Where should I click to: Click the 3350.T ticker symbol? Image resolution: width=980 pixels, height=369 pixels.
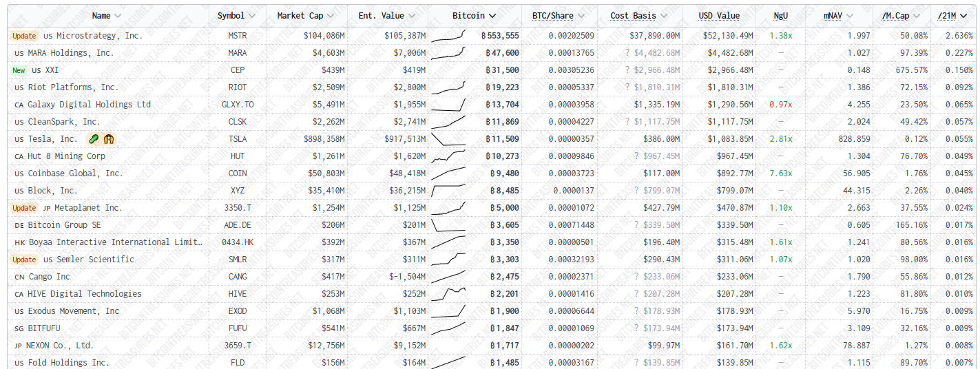tap(238, 208)
